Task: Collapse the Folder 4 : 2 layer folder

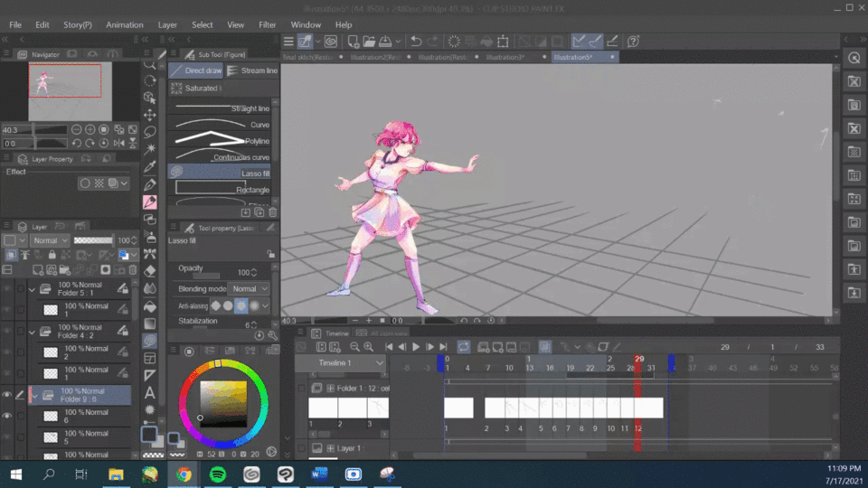Action: point(32,332)
